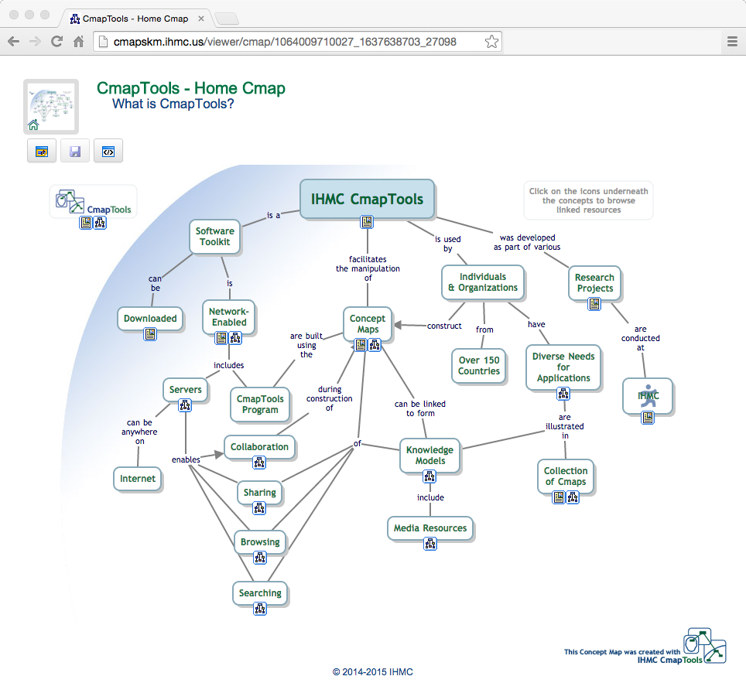Image resolution: width=746 pixels, height=700 pixels.
Task: Click the cmap icon under Knowledge Models
Action: 429,476
